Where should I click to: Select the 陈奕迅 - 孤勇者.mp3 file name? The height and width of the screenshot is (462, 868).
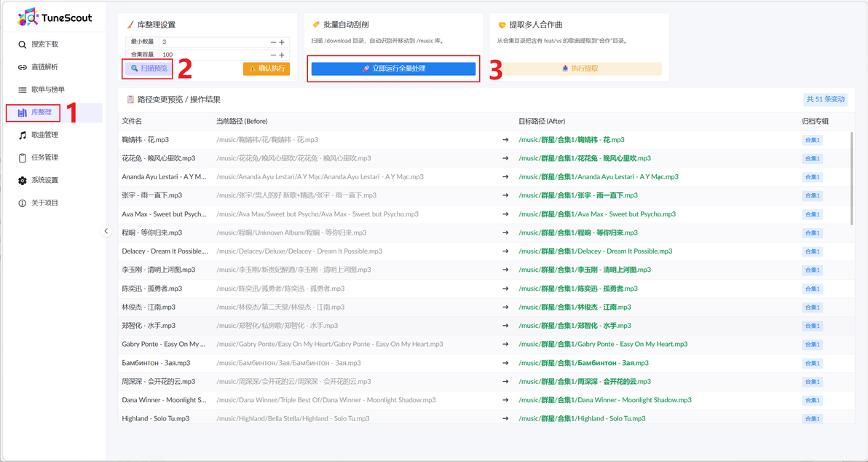point(151,289)
